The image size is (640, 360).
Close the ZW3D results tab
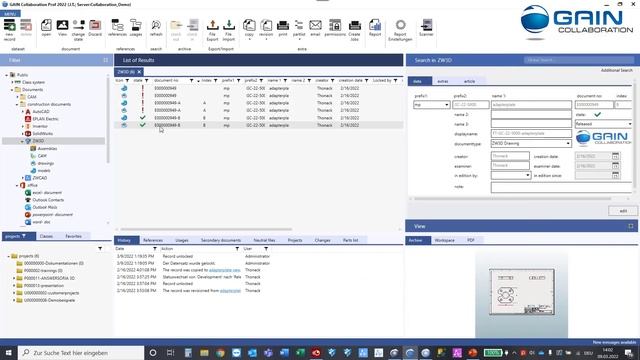(x=139, y=72)
